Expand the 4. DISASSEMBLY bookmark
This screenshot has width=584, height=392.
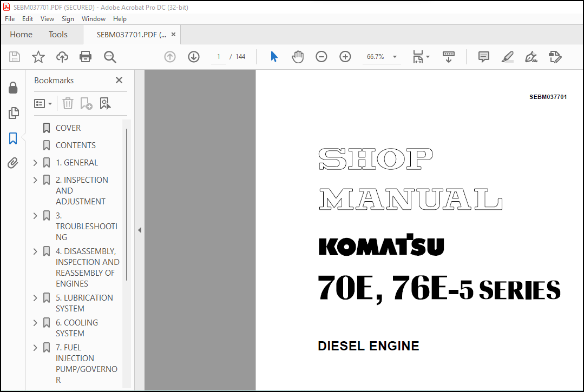tap(35, 251)
